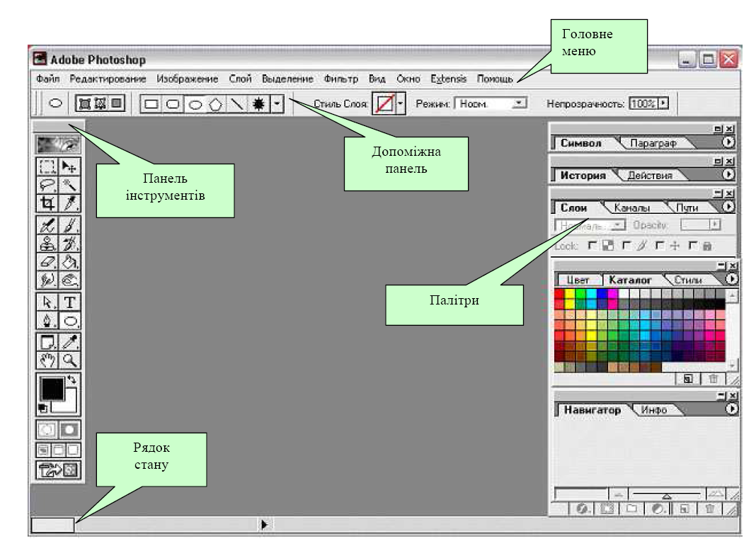Select the Crop tool
Screen dimensions: 756x546
(47, 203)
